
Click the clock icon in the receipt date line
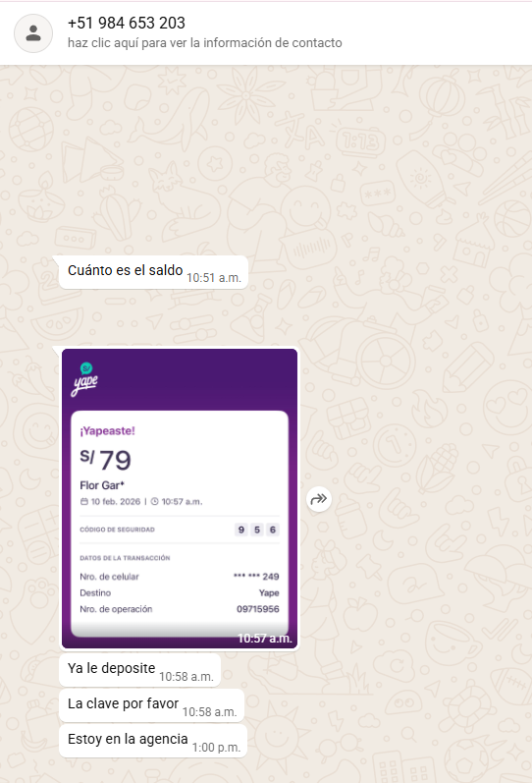click(155, 501)
